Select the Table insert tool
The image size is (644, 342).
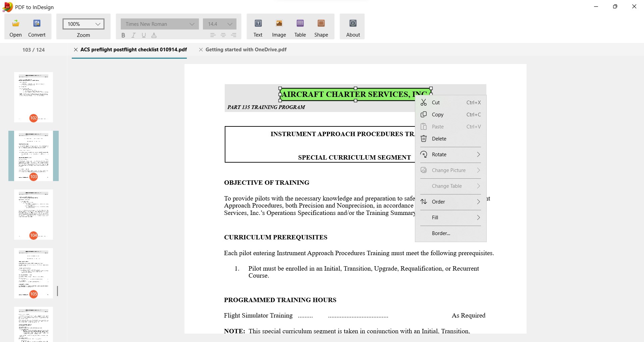click(300, 27)
